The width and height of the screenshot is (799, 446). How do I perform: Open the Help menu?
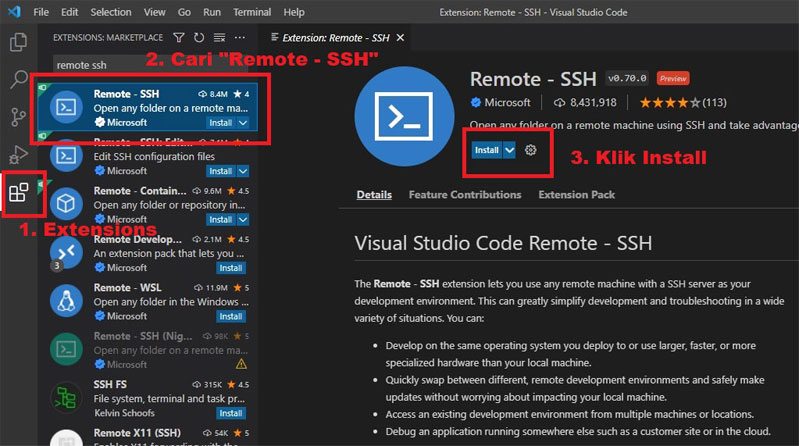[294, 12]
